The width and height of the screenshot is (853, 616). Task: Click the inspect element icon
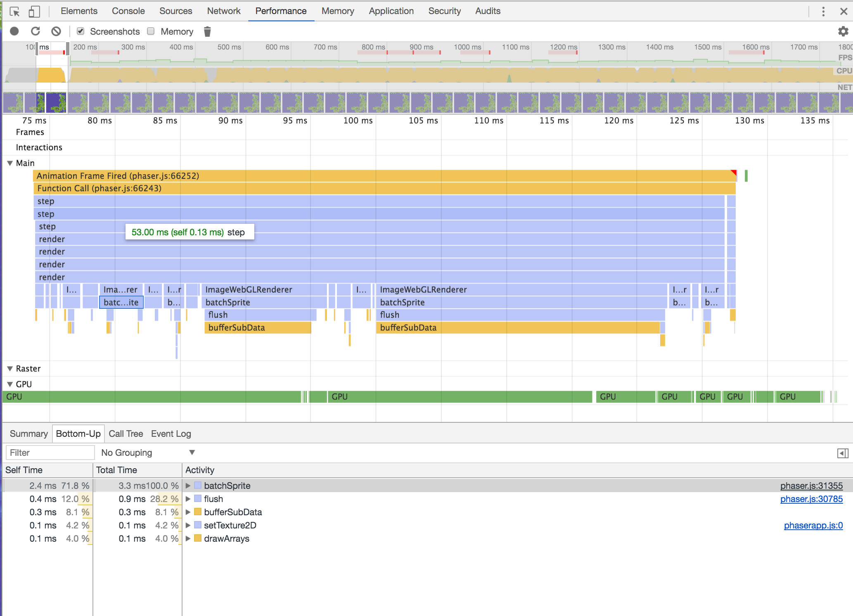point(14,11)
